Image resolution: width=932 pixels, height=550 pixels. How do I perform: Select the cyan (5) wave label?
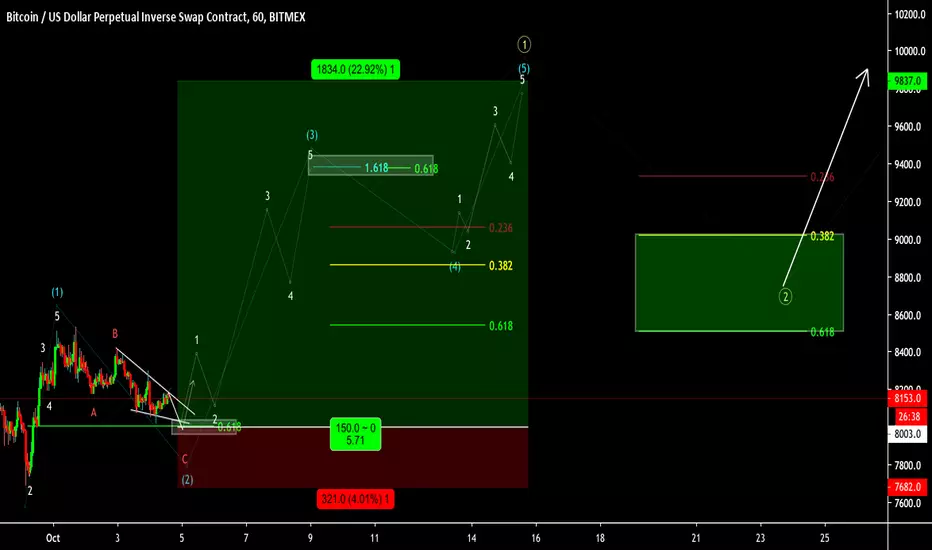(524, 68)
